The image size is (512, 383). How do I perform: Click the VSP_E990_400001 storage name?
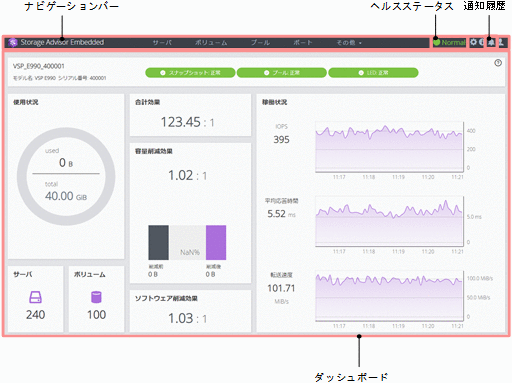point(39,66)
